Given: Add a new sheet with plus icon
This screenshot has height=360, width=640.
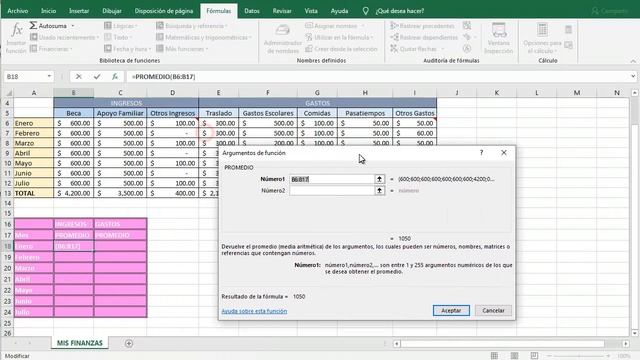Looking at the screenshot, I should click(x=129, y=344).
